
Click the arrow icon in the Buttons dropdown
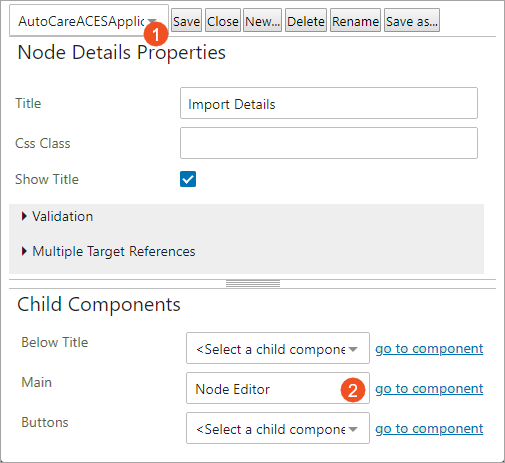point(353,429)
